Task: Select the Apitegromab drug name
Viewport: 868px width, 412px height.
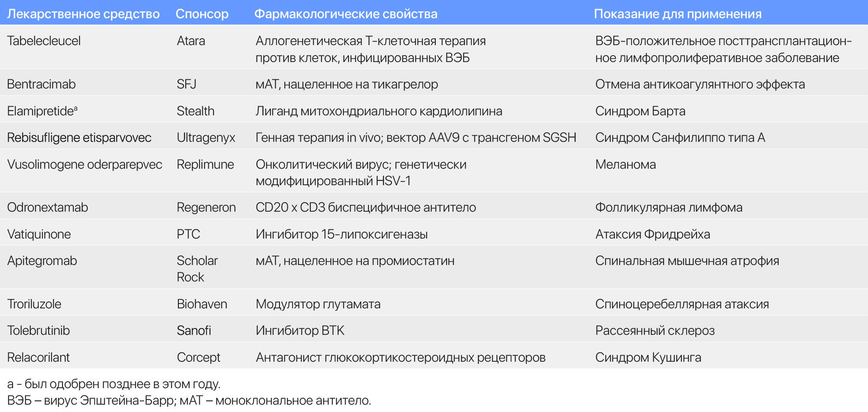Action: click(x=42, y=261)
